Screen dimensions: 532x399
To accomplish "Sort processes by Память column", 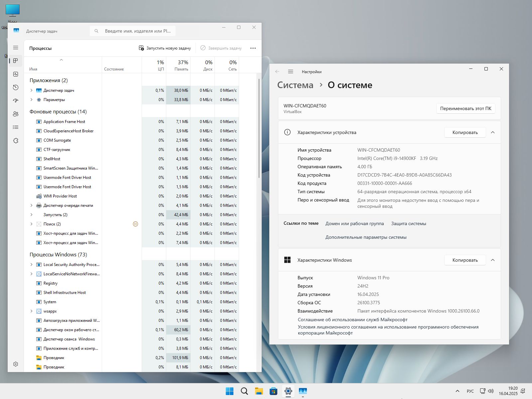I will pos(178,65).
